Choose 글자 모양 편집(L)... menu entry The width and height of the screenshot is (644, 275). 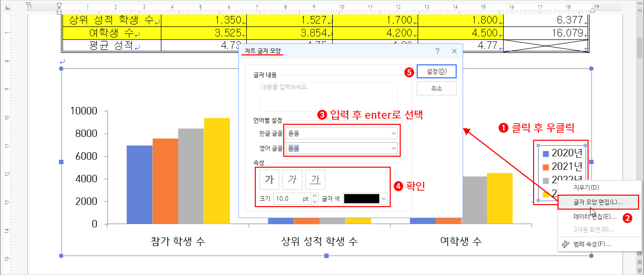(x=599, y=202)
